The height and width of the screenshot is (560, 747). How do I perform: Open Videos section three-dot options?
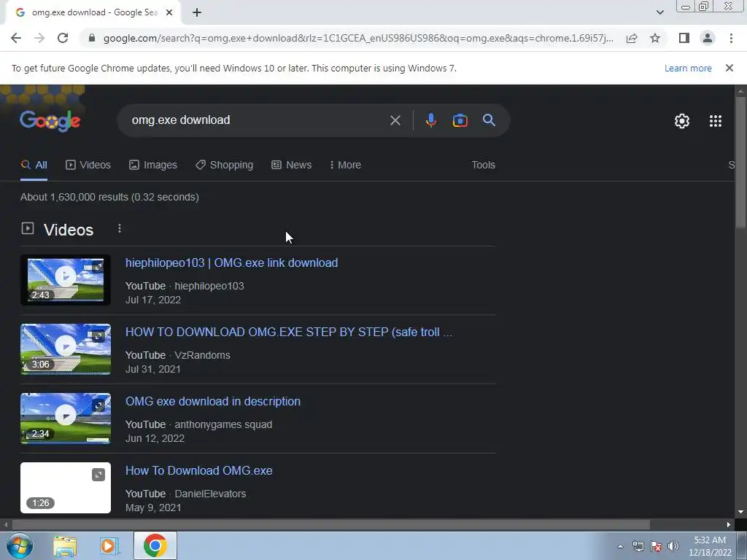(x=120, y=228)
